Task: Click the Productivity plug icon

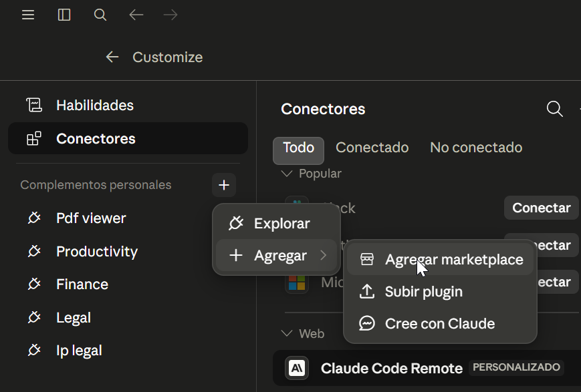Action: tap(34, 251)
